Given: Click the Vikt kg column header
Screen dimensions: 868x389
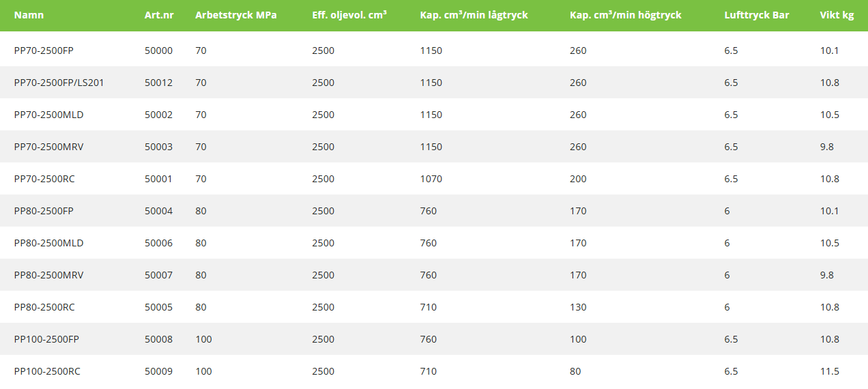Looking at the screenshot, I should [x=837, y=15].
